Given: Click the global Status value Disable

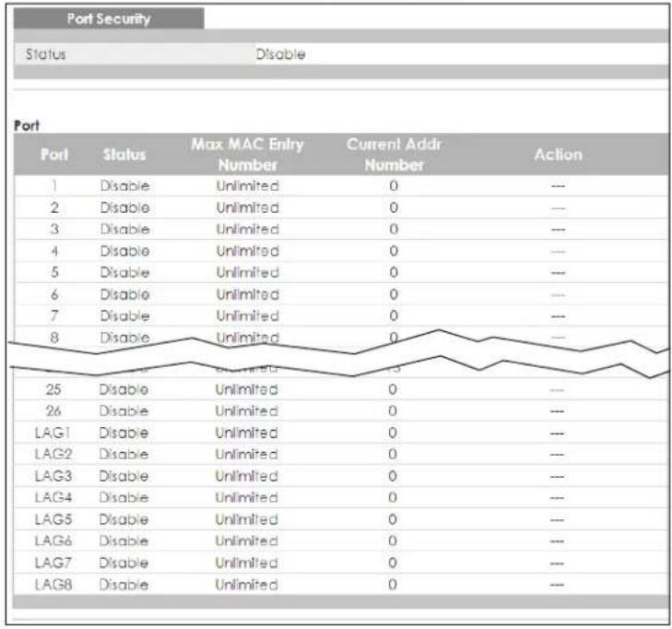Looking at the screenshot, I should point(281,54).
